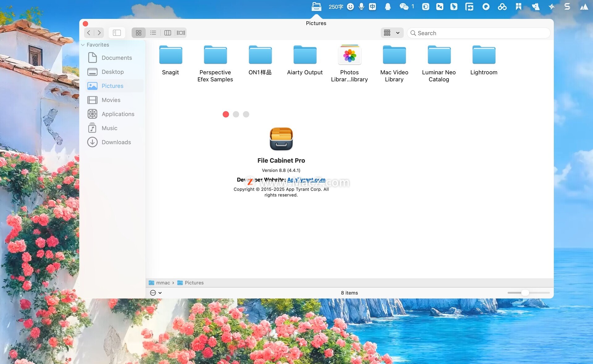Switch to icon grid view
Viewport: 593px width, 364px height.
coord(138,33)
